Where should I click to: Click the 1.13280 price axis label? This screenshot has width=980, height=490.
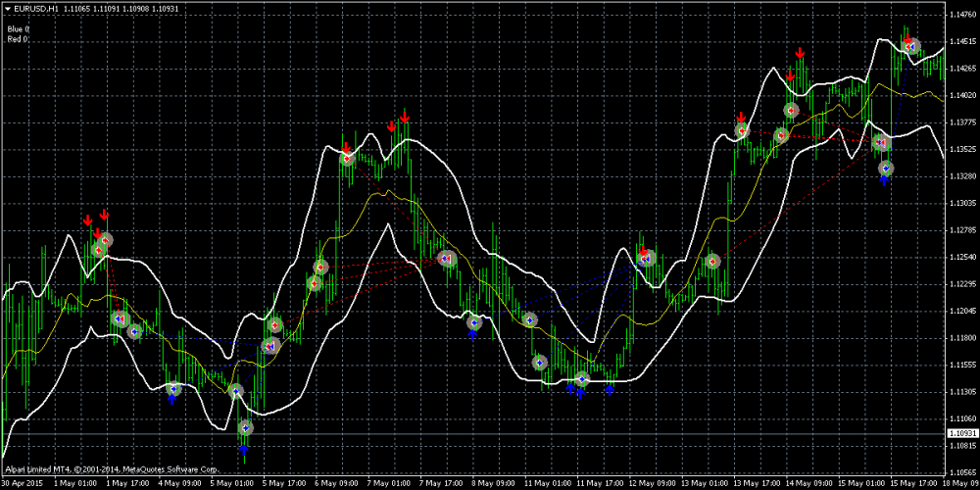click(962, 176)
